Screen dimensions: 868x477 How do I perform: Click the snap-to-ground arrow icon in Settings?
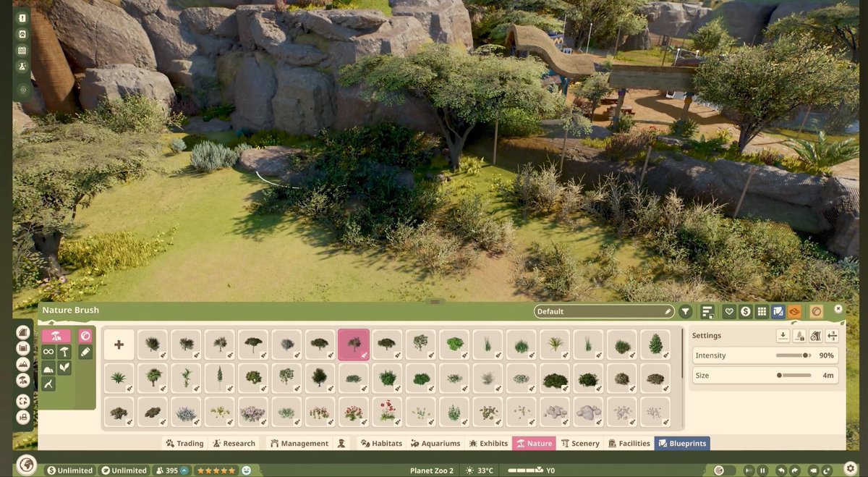[783, 336]
